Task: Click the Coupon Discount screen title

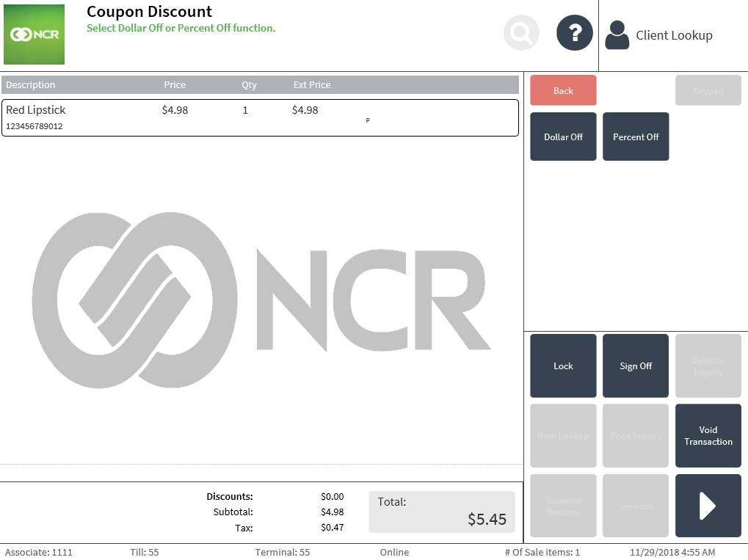Action: click(149, 12)
